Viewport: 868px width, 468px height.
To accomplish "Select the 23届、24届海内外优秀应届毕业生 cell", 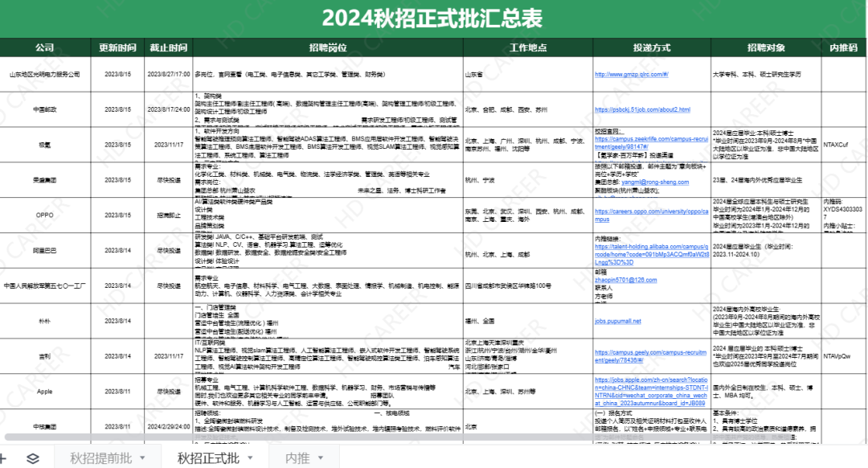I will click(x=766, y=180).
